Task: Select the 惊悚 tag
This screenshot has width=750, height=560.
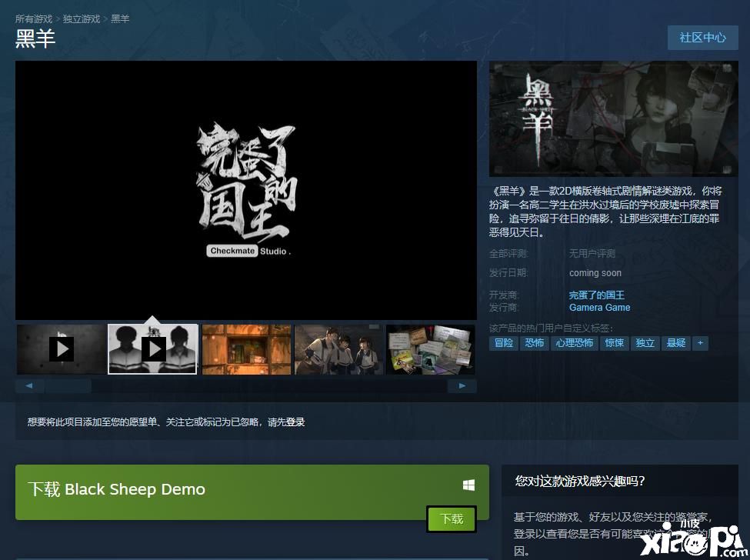Action: (x=614, y=343)
